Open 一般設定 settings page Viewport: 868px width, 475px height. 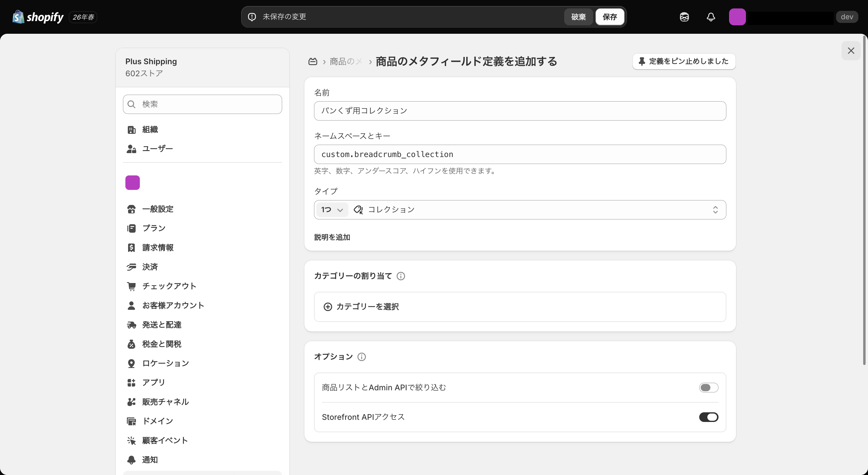202,209
